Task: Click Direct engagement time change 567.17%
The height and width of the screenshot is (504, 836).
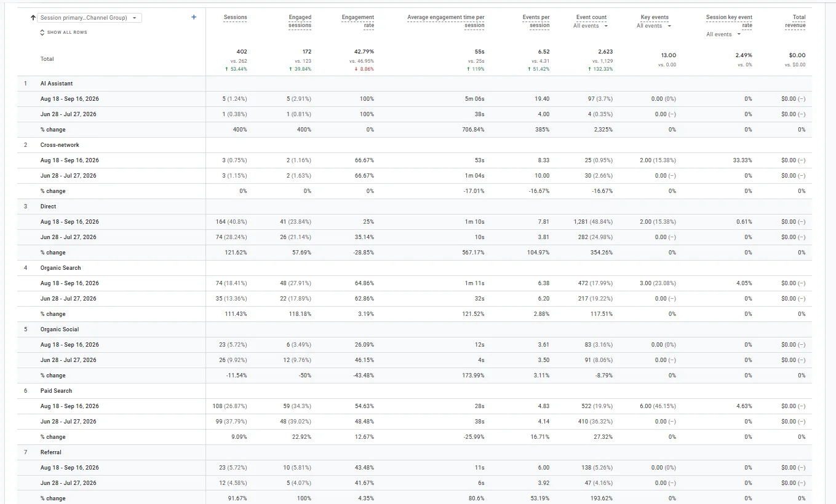Action: click(x=473, y=253)
